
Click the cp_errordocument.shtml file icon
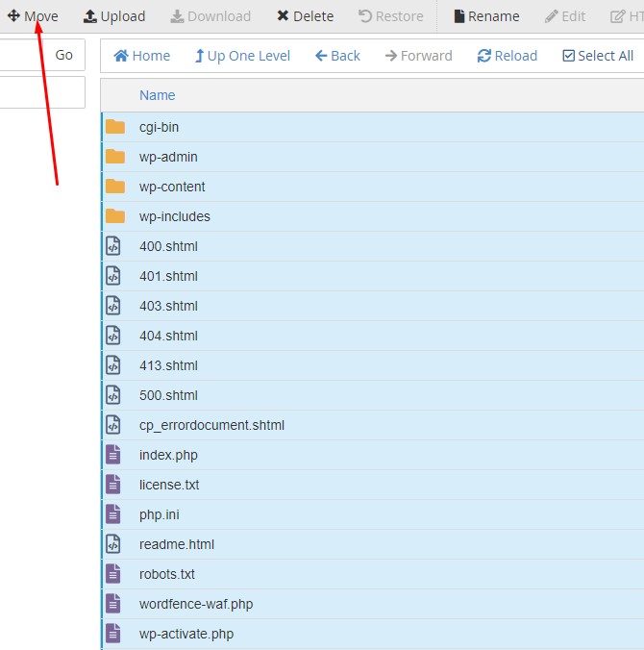tap(113, 425)
